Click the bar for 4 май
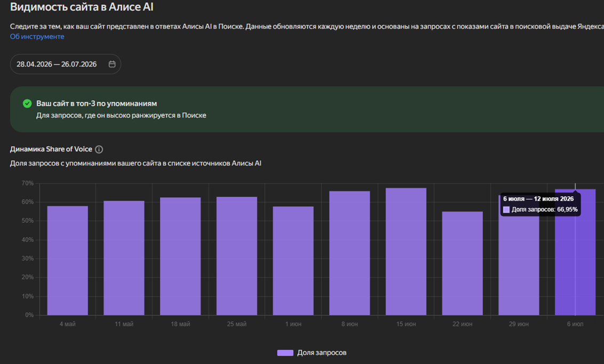 67,261
